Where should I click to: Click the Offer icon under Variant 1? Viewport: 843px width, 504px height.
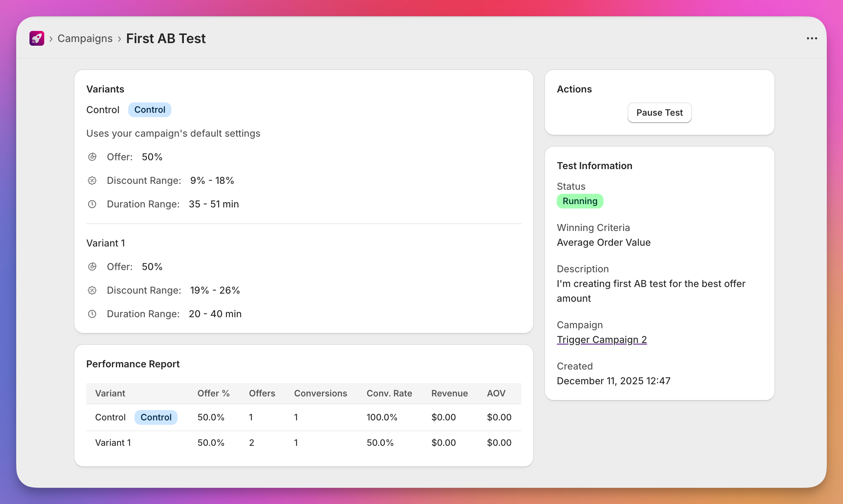click(92, 266)
